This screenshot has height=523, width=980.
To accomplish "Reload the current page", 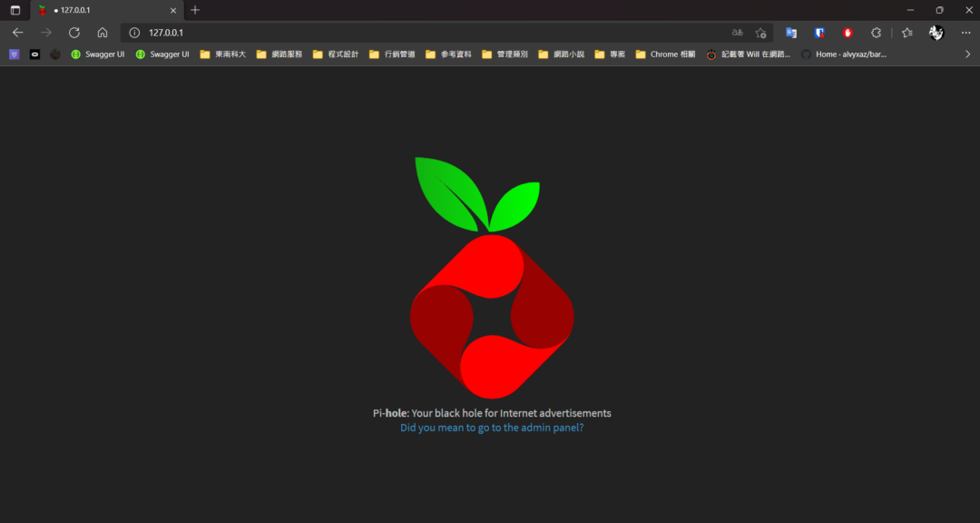I will coord(74,33).
